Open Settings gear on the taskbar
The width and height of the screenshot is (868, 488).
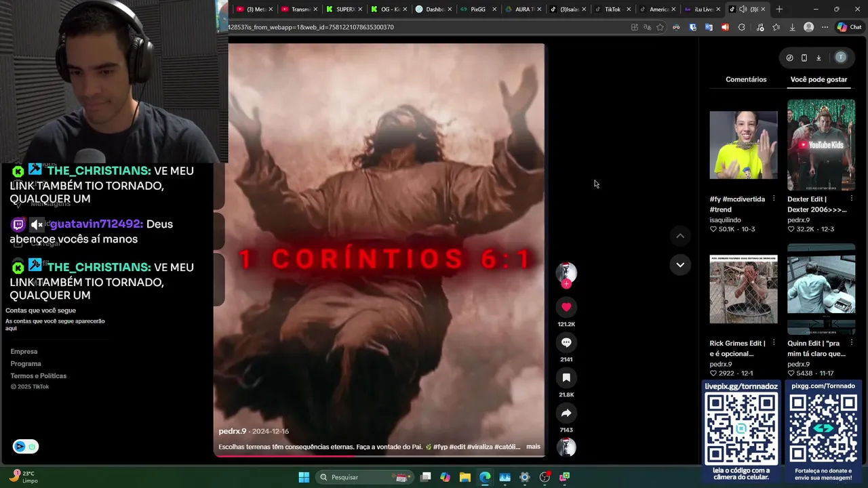pos(524,477)
